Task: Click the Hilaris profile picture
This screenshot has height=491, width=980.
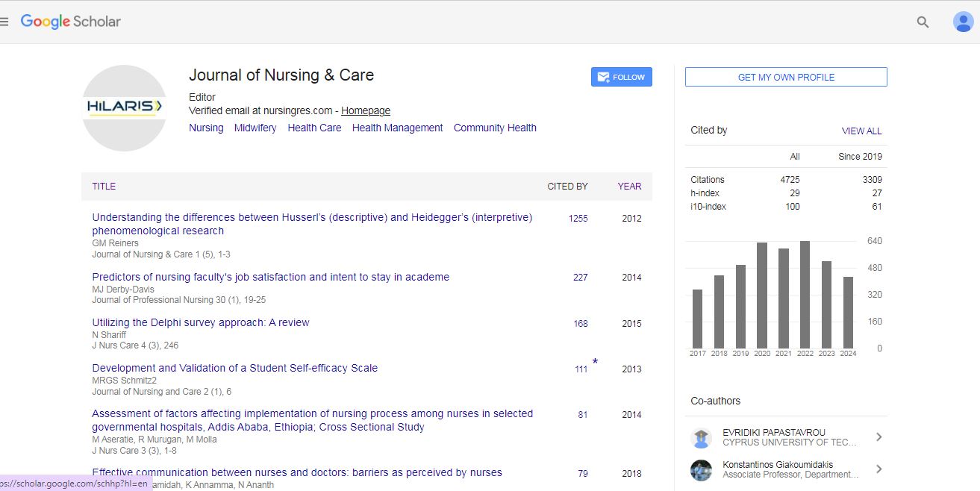Action: click(124, 108)
